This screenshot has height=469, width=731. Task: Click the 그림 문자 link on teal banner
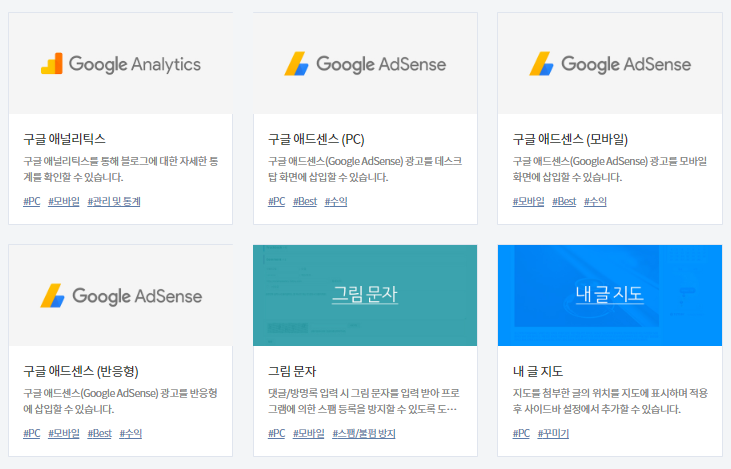point(365,294)
